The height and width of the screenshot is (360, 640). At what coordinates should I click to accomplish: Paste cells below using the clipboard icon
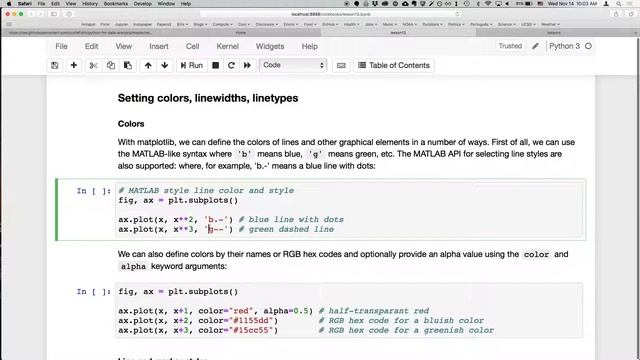128,65
